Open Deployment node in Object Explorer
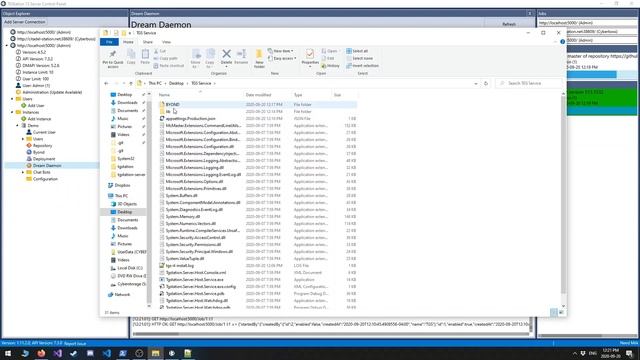Screen dimensions: 640x360 40,159
